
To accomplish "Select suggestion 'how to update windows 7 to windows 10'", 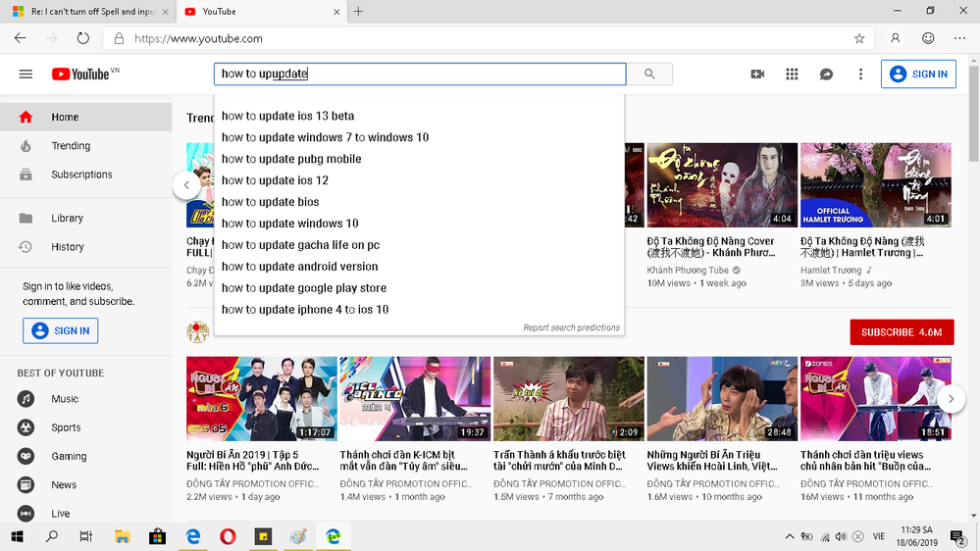I will coord(419,137).
